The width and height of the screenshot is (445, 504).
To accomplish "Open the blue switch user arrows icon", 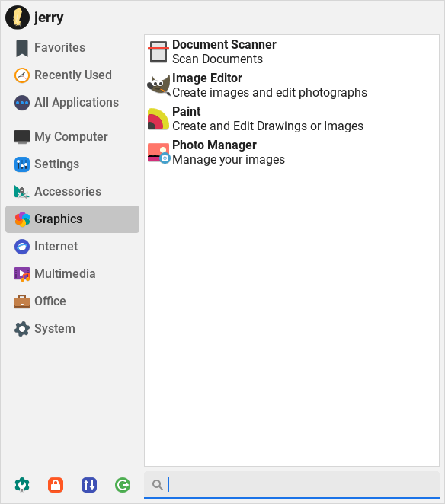I will tap(89, 485).
